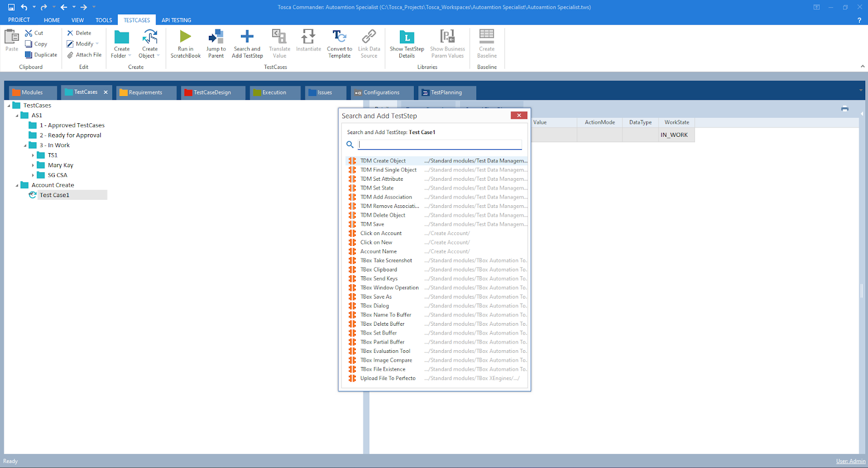Select Test Case1 in the tree
The width and height of the screenshot is (868, 468).
pos(54,195)
